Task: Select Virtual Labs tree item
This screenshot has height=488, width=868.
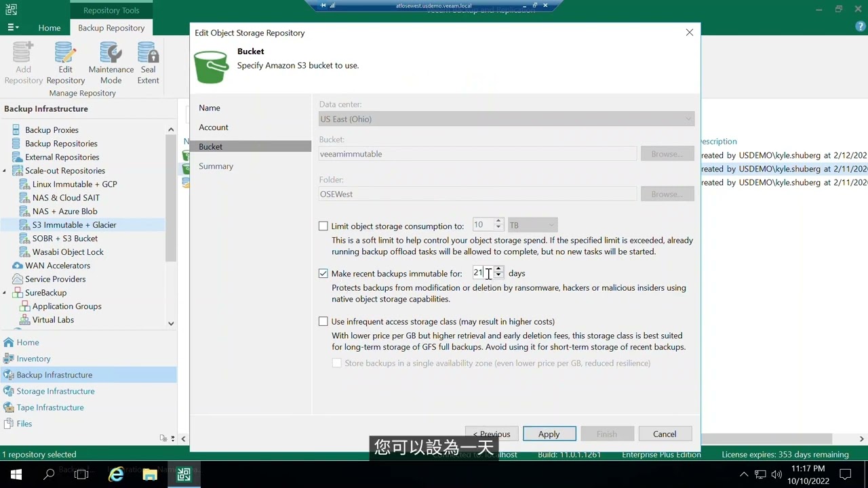Action: pos(53,319)
